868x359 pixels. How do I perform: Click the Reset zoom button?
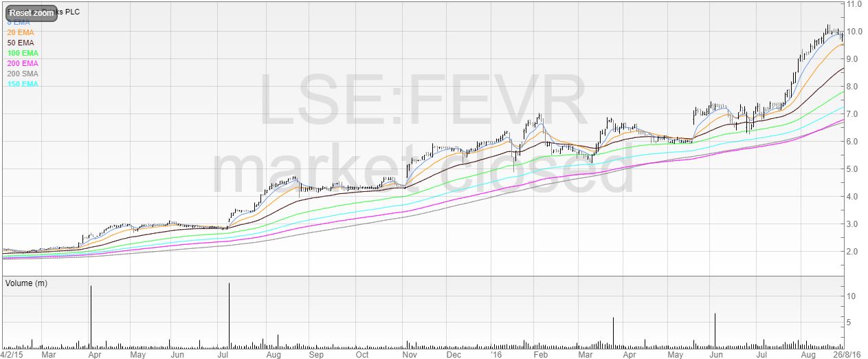coord(32,12)
